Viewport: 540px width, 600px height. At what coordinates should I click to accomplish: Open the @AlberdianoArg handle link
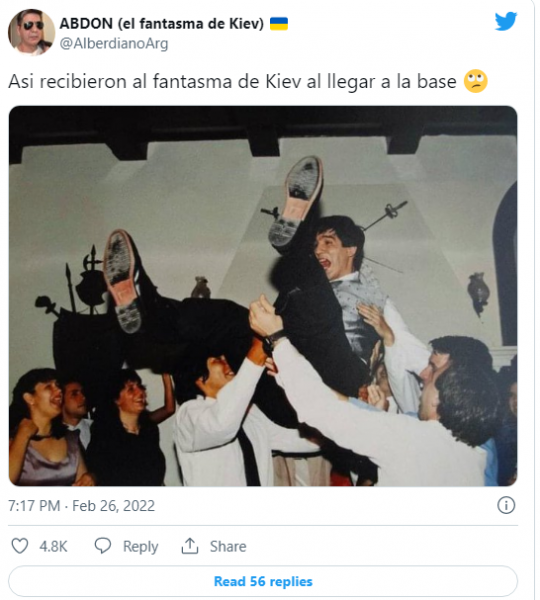click(x=114, y=44)
